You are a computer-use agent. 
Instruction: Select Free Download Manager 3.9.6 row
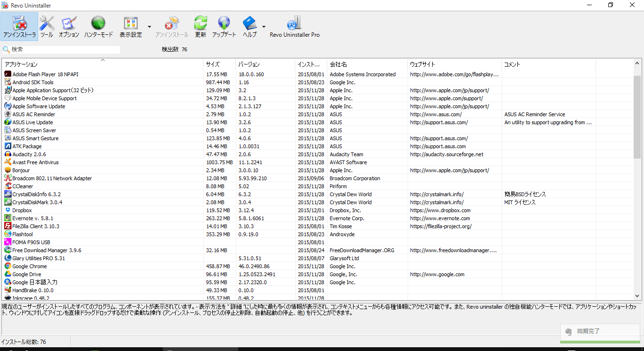point(318,250)
